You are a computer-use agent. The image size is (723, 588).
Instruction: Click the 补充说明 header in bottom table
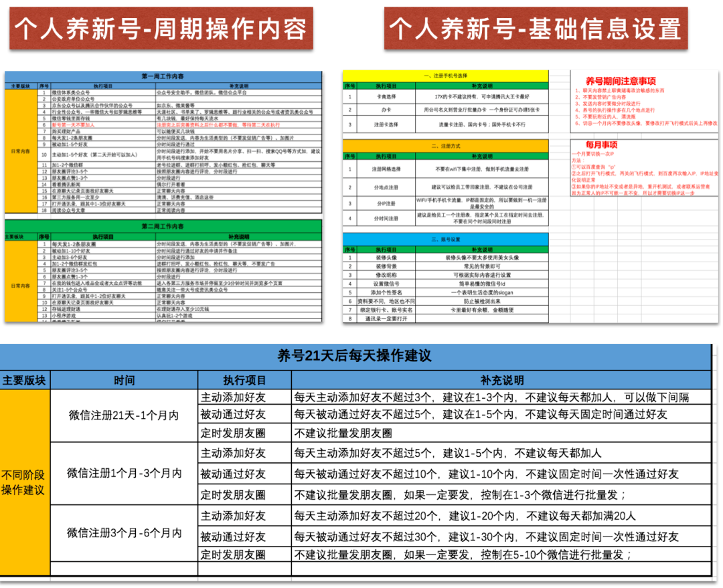[501, 380]
